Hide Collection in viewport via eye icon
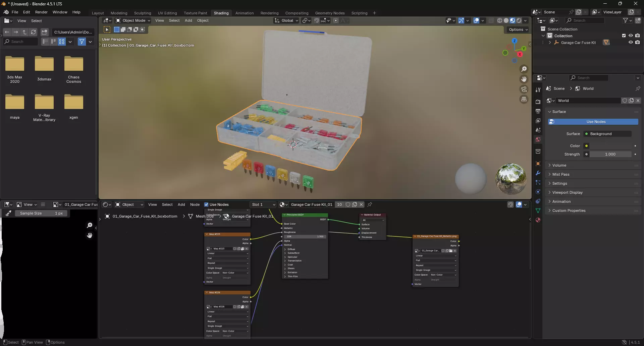Viewport: 644px width, 346px height. click(631, 36)
